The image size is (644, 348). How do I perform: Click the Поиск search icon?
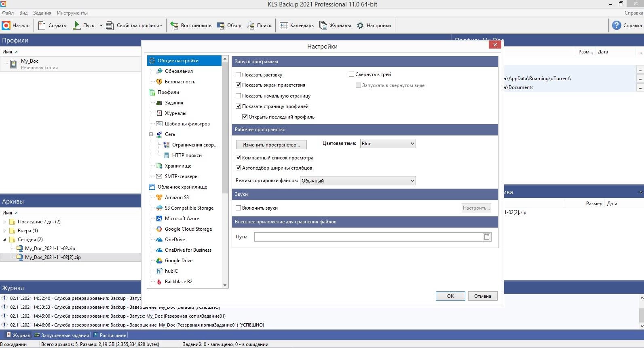(x=251, y=25)
